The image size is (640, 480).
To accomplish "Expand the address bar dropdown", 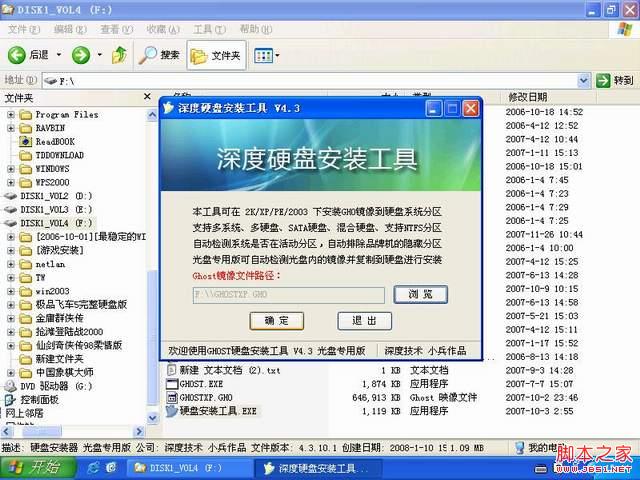I will [584, 81].
